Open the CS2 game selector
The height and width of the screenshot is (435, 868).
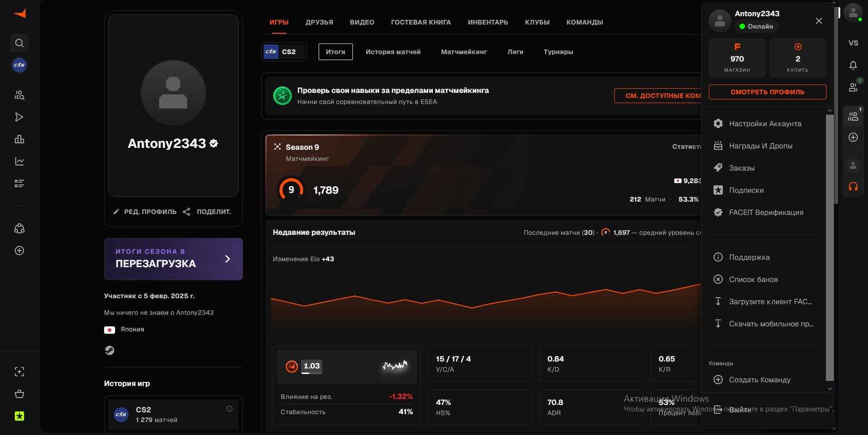pyautogui.click(x=284, y=52)
